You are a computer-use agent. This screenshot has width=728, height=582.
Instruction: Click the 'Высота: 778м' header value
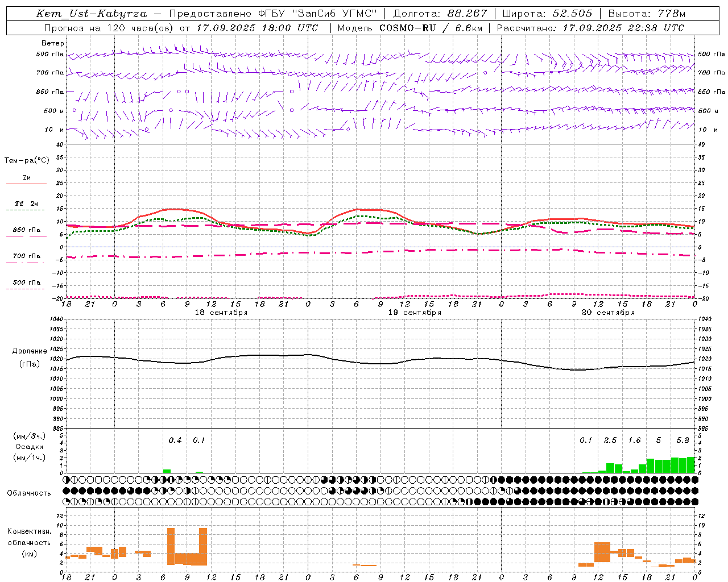coord(647,14)
